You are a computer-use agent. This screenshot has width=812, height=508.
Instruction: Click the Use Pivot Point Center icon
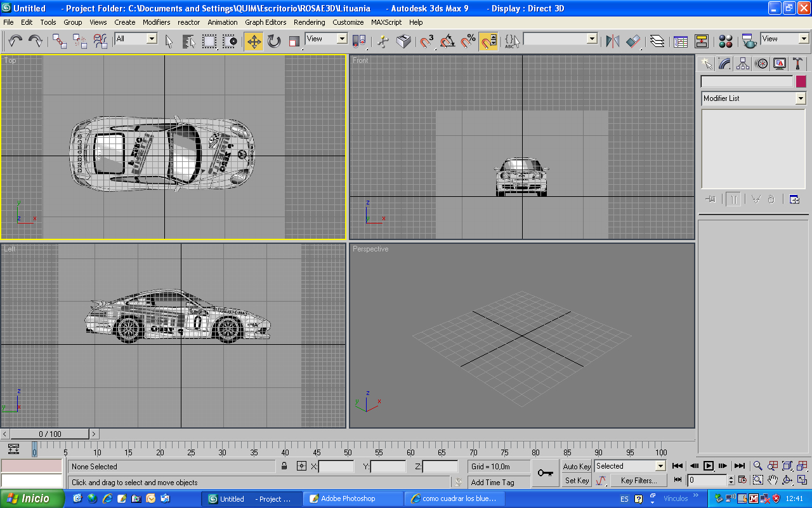coord(359,41)
